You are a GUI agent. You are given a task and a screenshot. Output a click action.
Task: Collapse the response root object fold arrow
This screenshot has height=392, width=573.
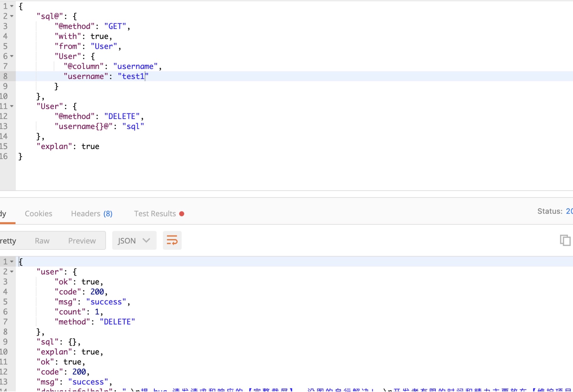(x=12, y=262)
